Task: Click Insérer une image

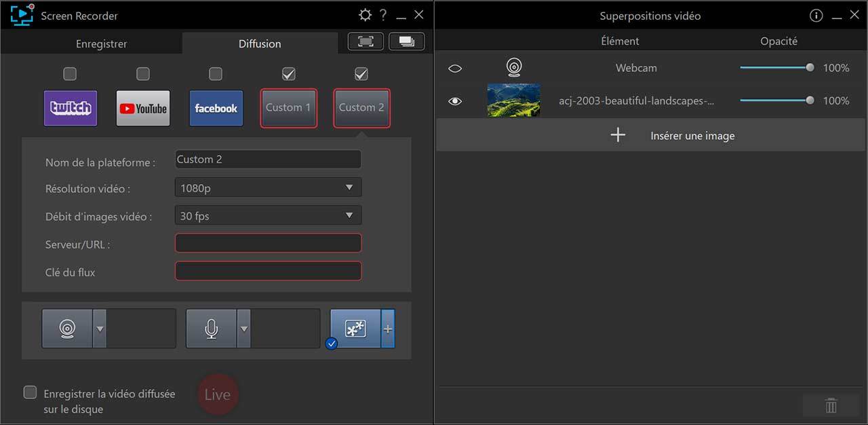Action: (692, 136)
